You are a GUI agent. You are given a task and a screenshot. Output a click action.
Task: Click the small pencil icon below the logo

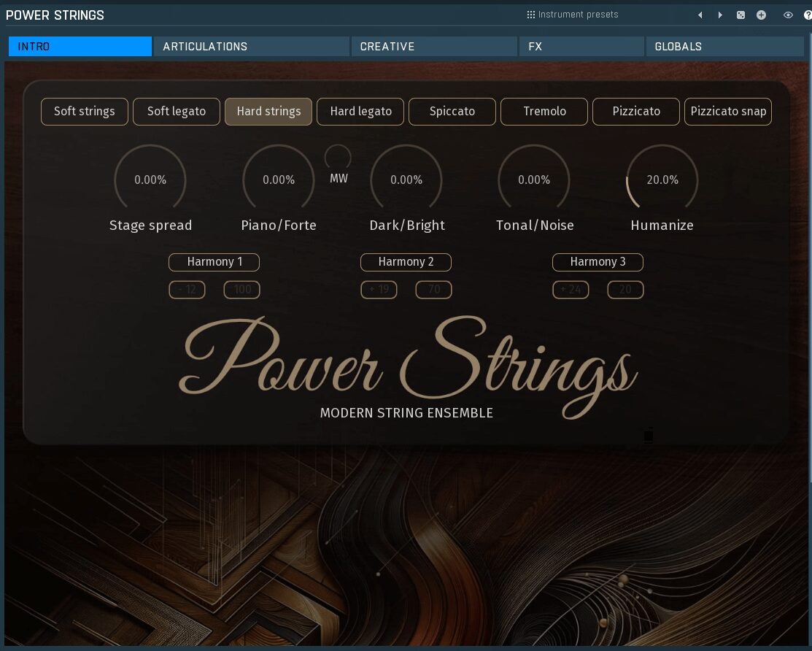click(647, 436)
